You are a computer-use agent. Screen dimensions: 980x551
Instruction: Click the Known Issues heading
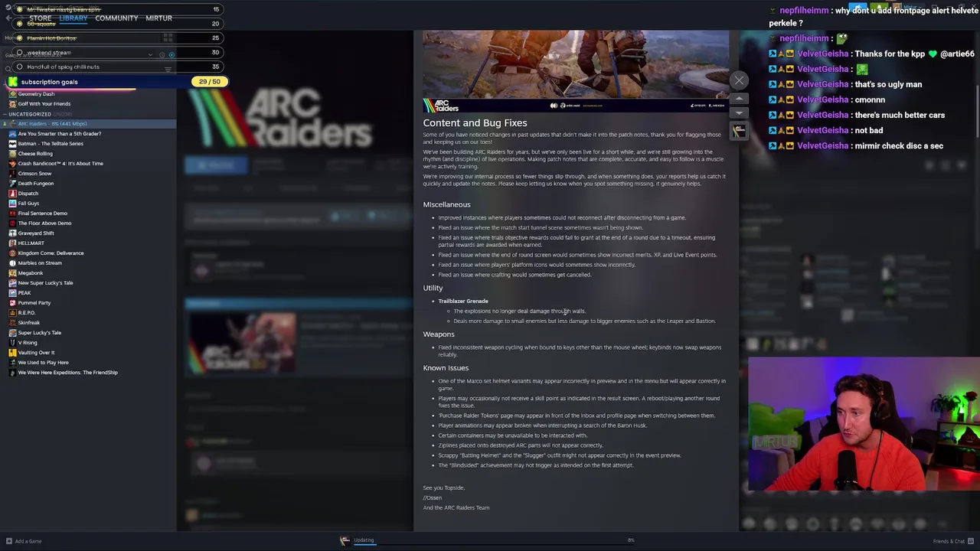pos(446,367)
